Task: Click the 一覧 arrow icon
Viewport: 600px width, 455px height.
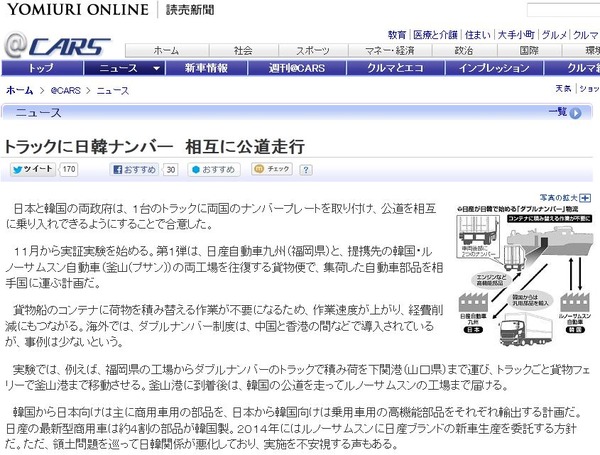Action: [575, 113]
